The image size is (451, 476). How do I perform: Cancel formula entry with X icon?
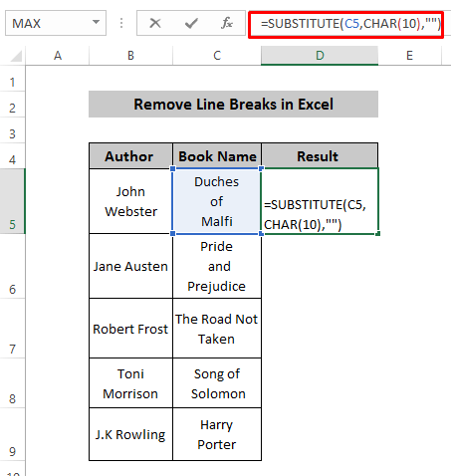click(x=155, y=23)
